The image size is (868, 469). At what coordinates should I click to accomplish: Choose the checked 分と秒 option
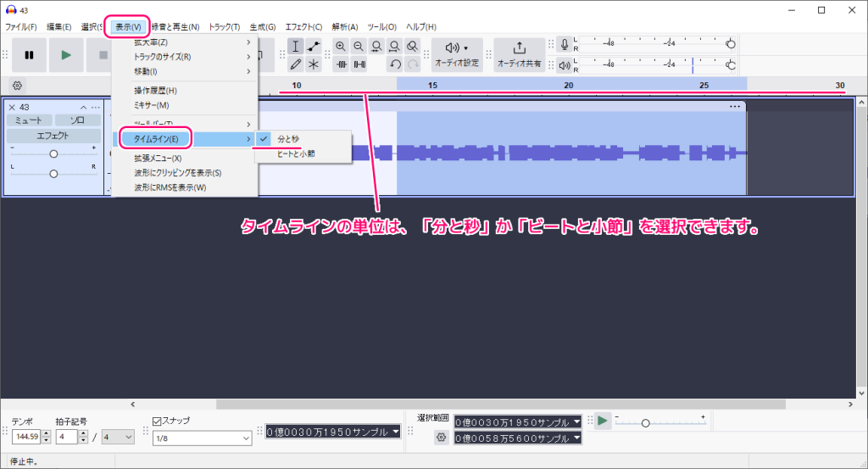(x=288, y=138)
